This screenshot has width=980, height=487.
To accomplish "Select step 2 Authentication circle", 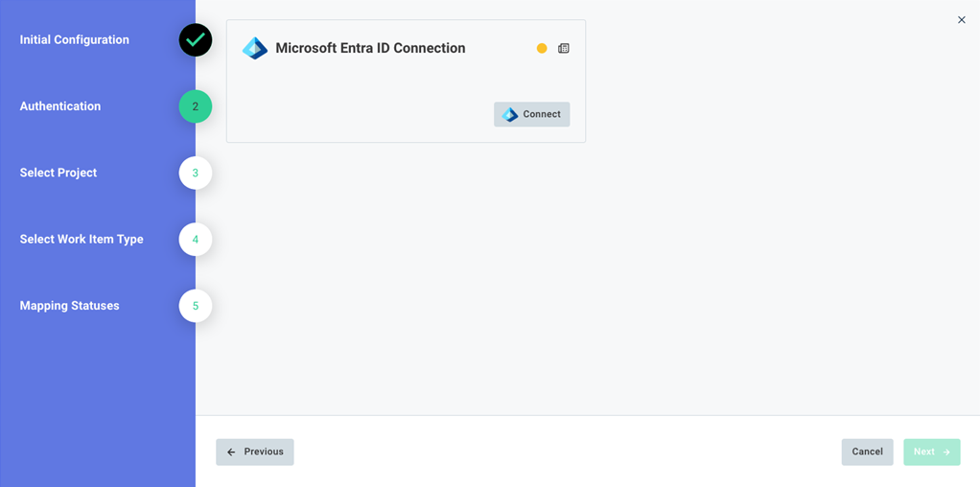I will point(196,106).
